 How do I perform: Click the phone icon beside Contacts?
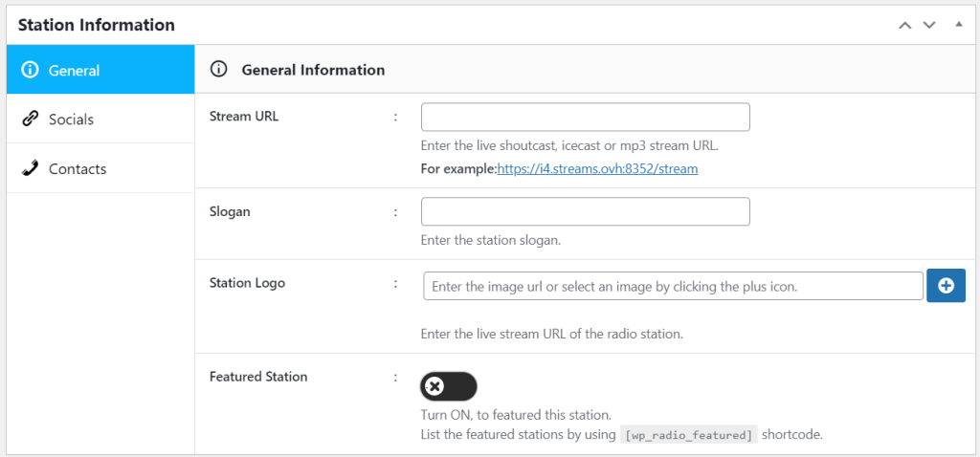[x=30, y=168]
